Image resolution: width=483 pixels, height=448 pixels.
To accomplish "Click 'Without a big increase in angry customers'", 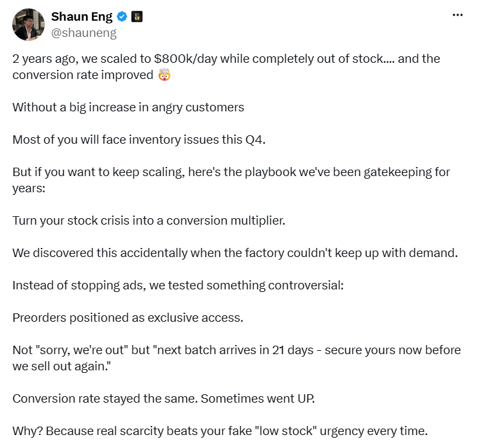I will [x=128, y=107].
